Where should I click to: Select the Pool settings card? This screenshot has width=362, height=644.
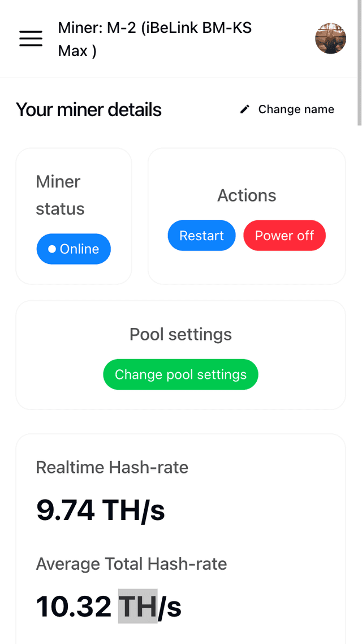click(180, 355)
